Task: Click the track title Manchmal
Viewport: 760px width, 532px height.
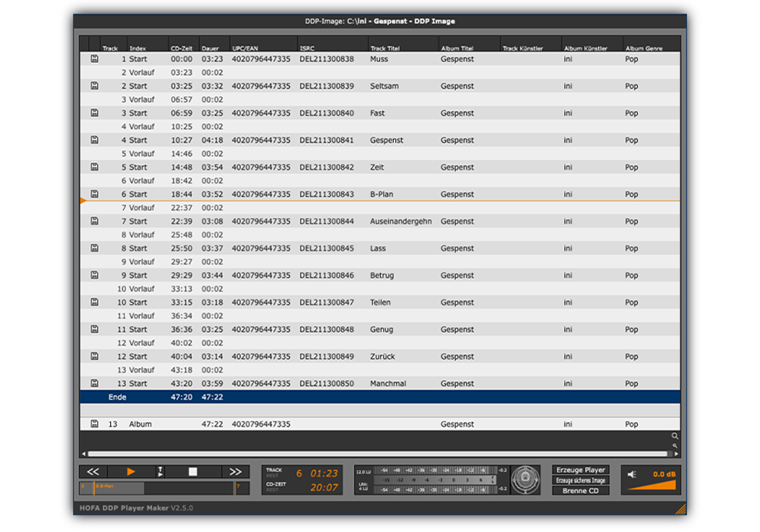Action: point(388,384)
